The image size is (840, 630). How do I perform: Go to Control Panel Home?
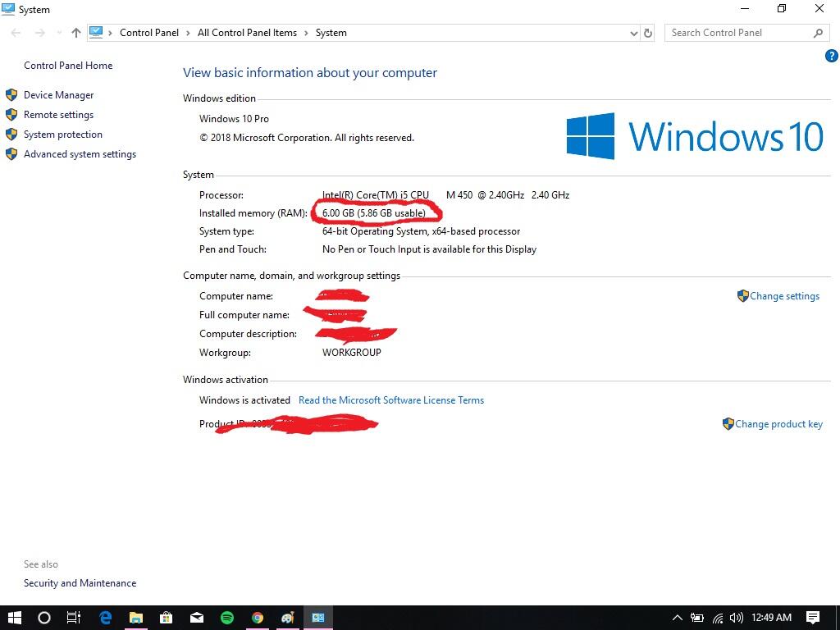tap(68, 66)
